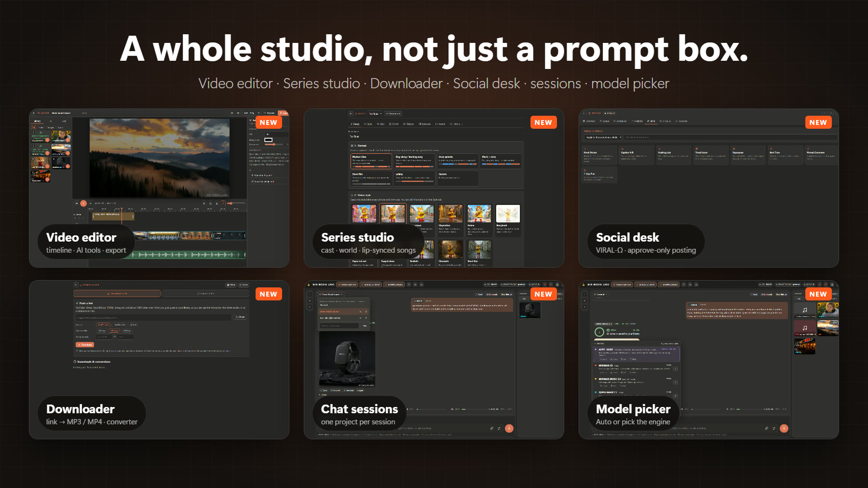Screen dimensions: 868x488
Task: Open the Apply to account dropdown in Social desk
Action: [x=603, y=137]
